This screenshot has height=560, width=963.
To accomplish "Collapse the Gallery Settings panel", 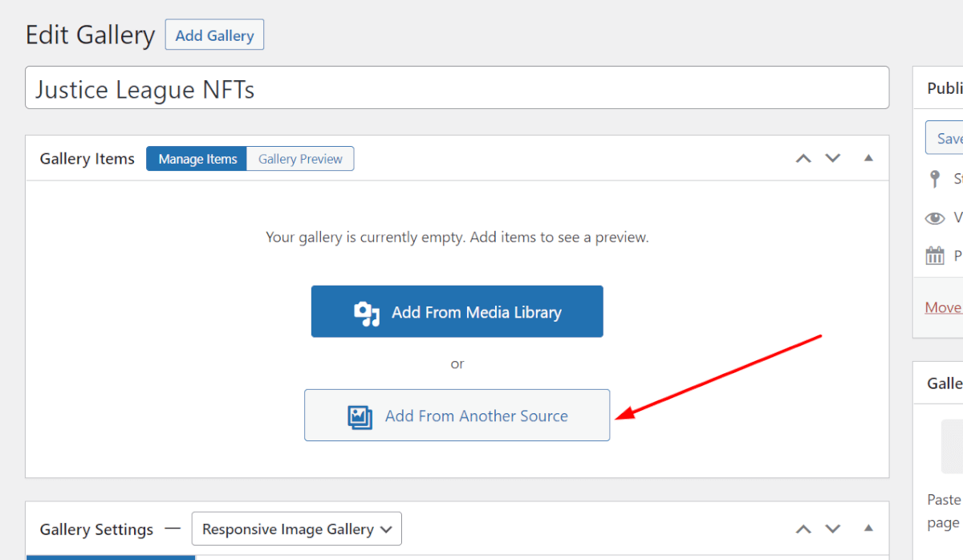I will coord(868,529).
